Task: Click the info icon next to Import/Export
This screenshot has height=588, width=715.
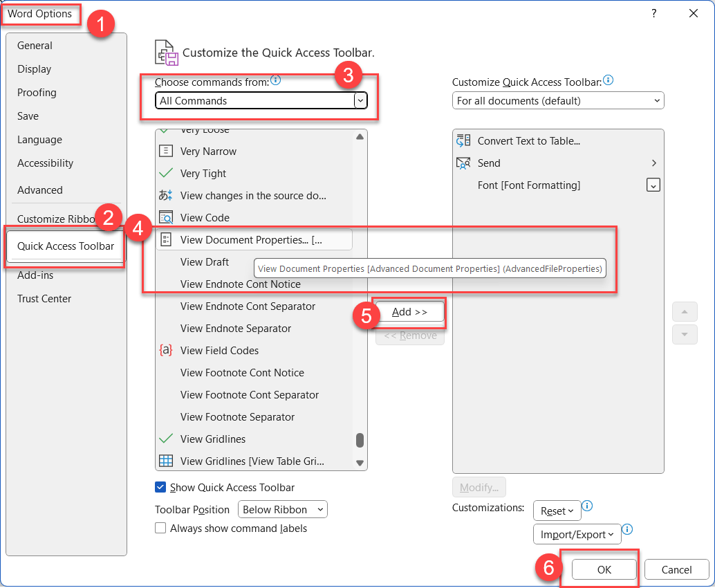Action: click(x=627, y=529)
